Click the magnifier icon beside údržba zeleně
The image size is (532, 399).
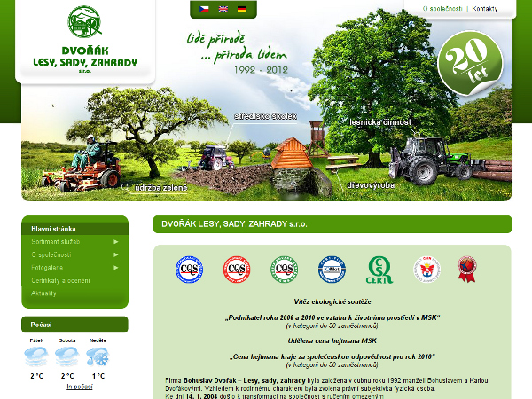click(125, 187)
